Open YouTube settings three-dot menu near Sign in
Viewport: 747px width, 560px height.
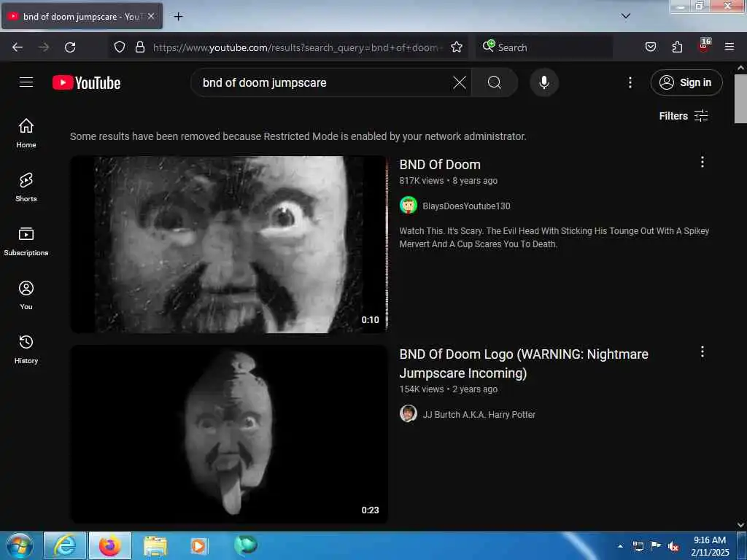(630, 82)
